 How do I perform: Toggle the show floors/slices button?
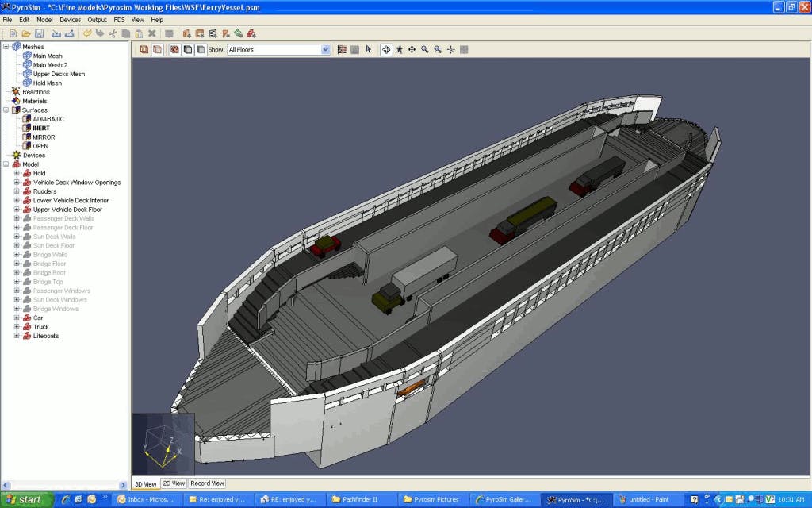tap(342, 49)
